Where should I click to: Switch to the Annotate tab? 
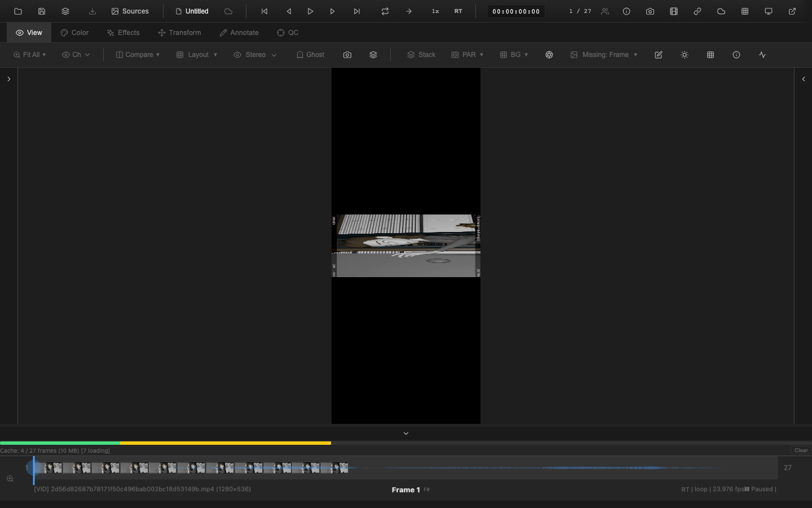coord(239,33)
